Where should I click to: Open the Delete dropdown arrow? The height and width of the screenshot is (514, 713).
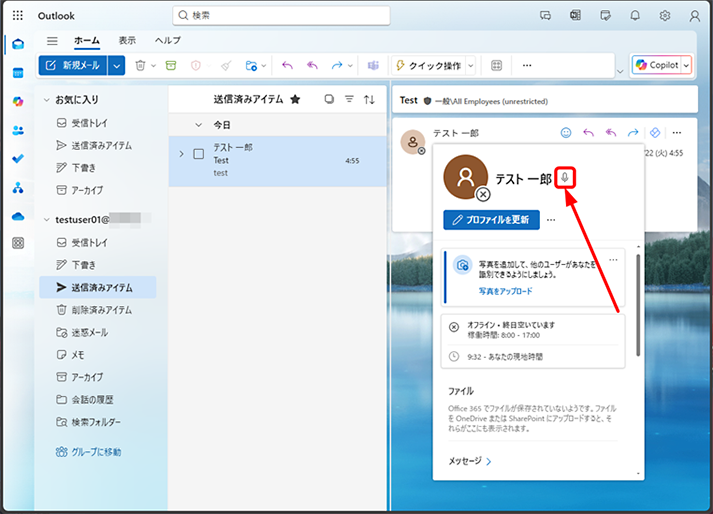point(154,66)
